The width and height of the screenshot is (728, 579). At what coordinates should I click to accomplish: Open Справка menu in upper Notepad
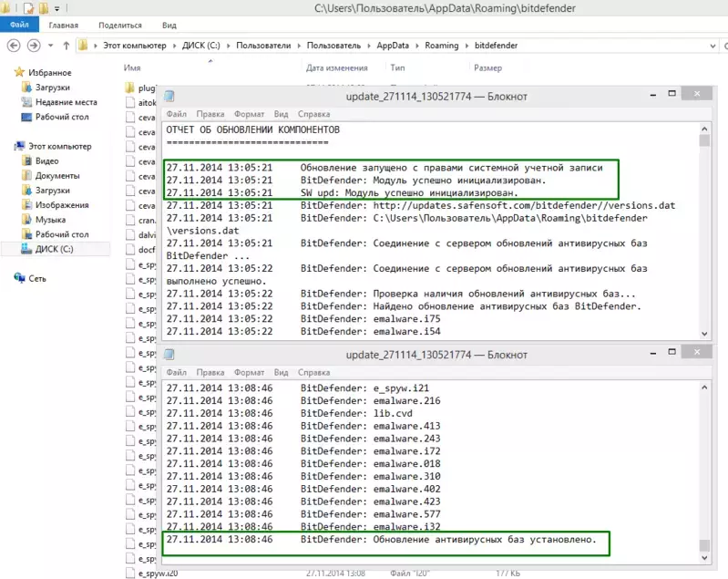click(x=313, y=114)
